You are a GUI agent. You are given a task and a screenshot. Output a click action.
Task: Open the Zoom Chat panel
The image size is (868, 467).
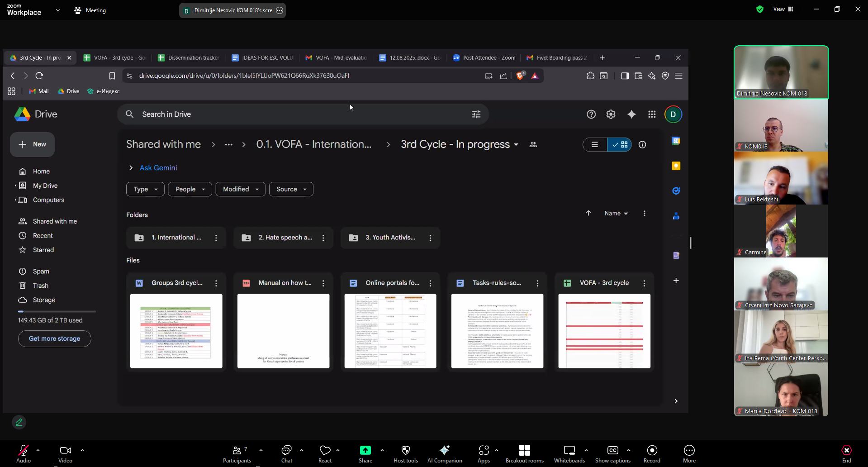tap(286, 454)
